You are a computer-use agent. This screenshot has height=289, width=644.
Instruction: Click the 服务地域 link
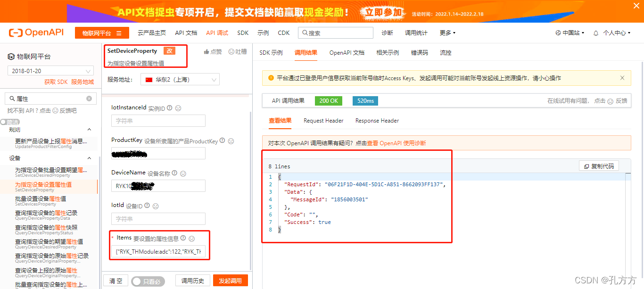[83, 82]
